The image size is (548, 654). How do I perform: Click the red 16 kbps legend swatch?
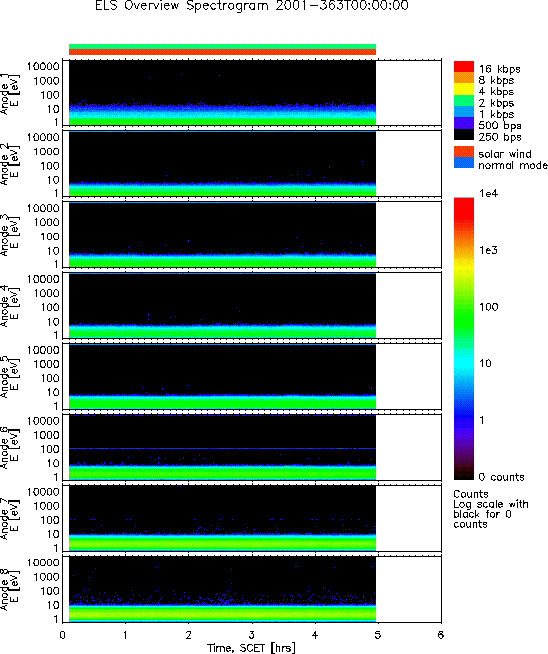click(x=464, y=67)
